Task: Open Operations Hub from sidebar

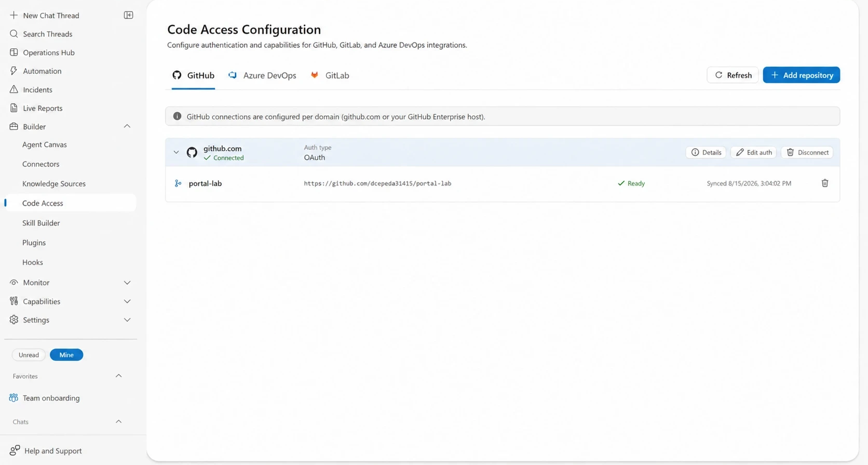Action: 49,52
